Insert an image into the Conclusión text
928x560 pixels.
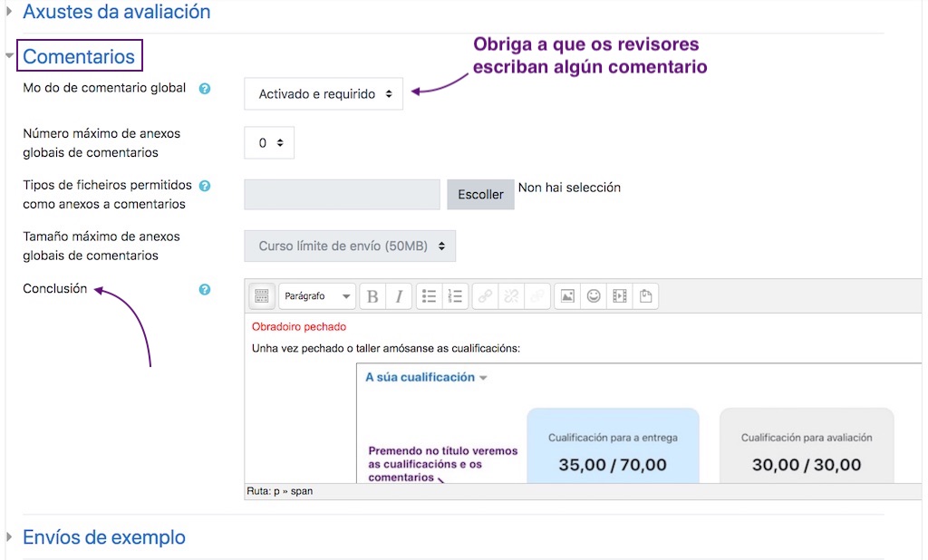pyautogui.click(x=567, y=296)
